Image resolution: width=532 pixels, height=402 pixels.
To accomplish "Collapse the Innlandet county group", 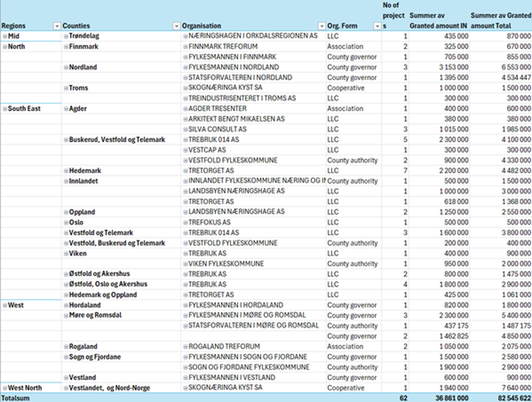I will [66, 181].
